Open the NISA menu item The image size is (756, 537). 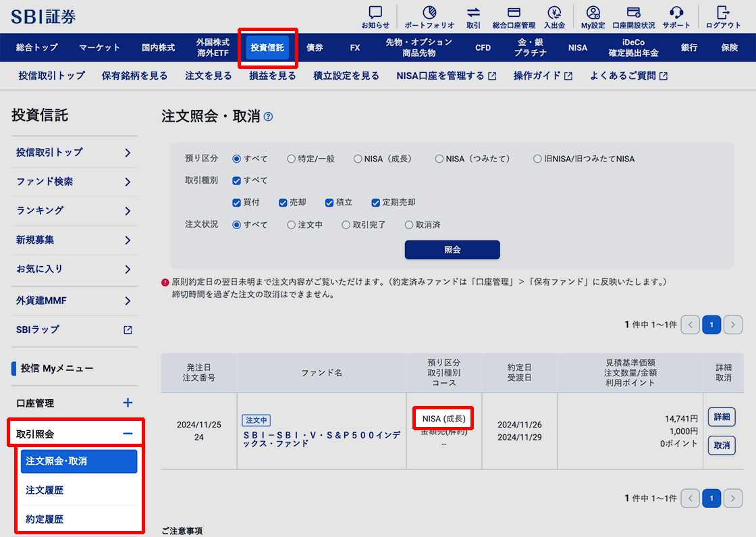[578, 48]
